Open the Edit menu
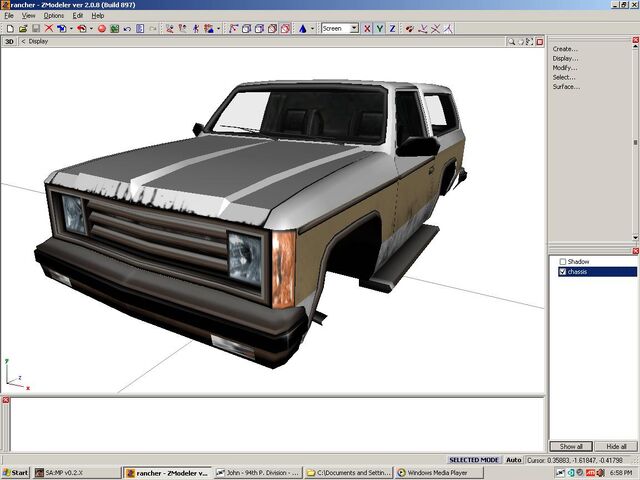640x480 pixels. click(x=78, y=16)
